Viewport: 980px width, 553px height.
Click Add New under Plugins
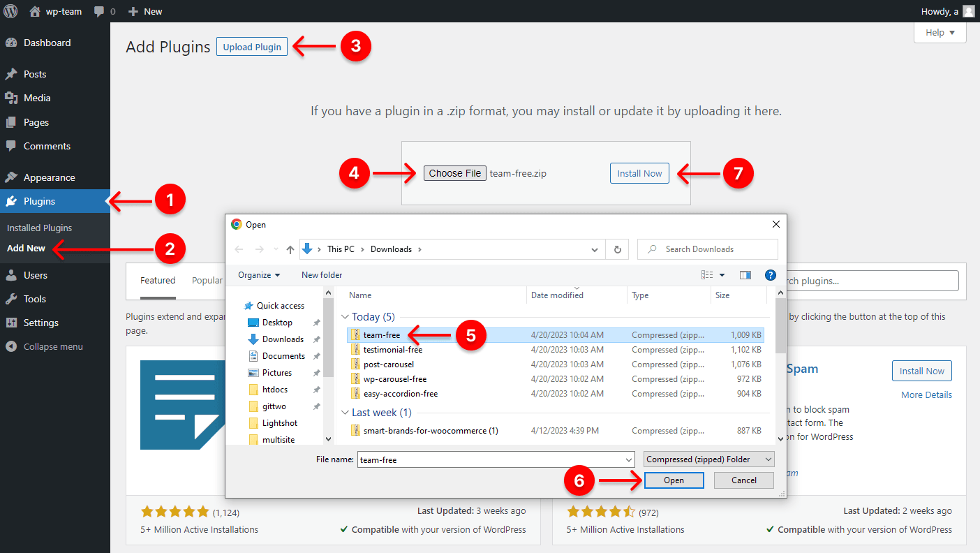(x=26, y=248)
